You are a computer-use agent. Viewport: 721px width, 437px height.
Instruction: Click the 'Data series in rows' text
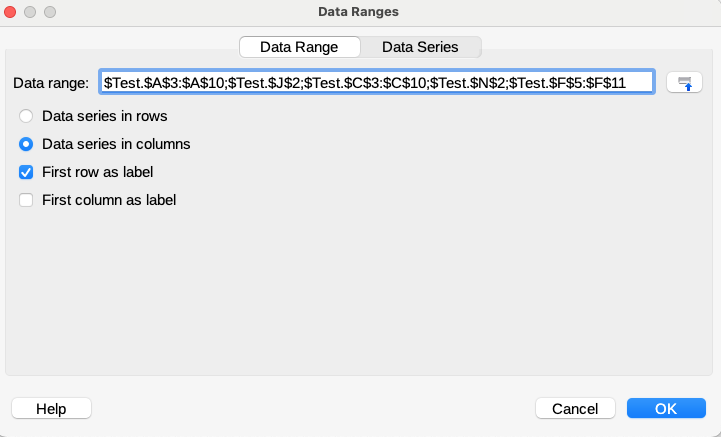coord(104,116)
